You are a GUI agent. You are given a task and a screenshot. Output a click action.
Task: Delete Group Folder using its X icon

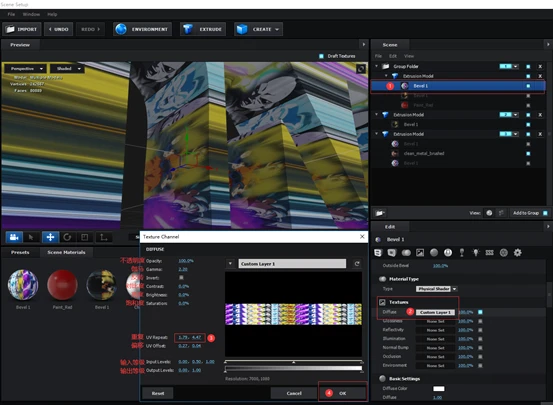[x=540, y=66]
